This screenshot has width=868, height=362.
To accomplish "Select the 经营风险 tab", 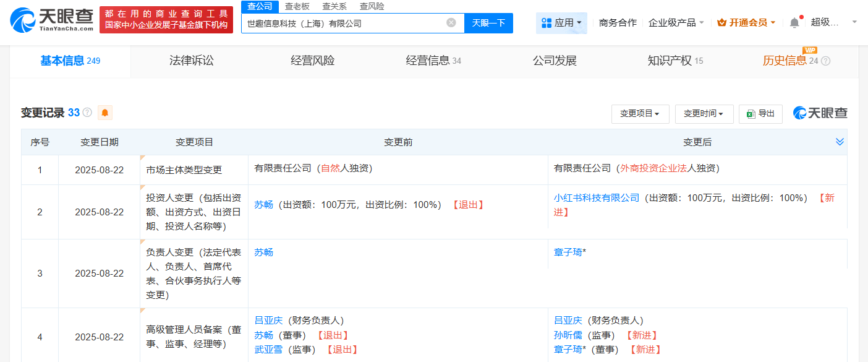I will [x=313, y=61].
